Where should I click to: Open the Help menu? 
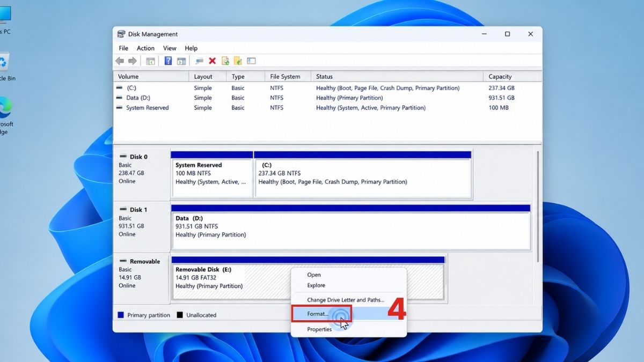pyautogui.click(x=191, y=48)
